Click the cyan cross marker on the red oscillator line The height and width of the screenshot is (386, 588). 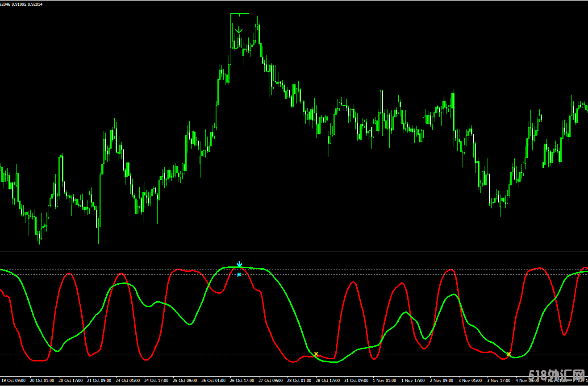(x=239, y=274)
